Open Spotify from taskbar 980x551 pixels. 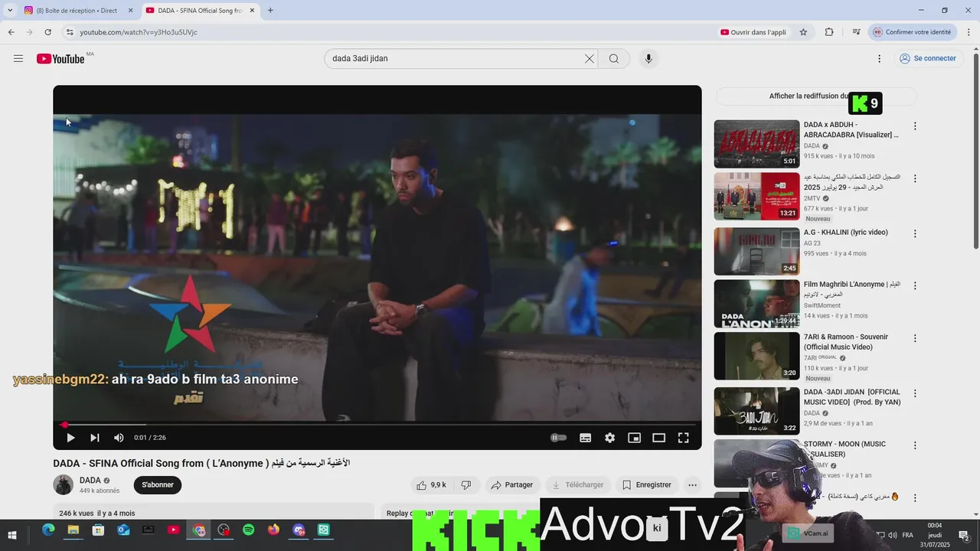click(x=249, y=530)
